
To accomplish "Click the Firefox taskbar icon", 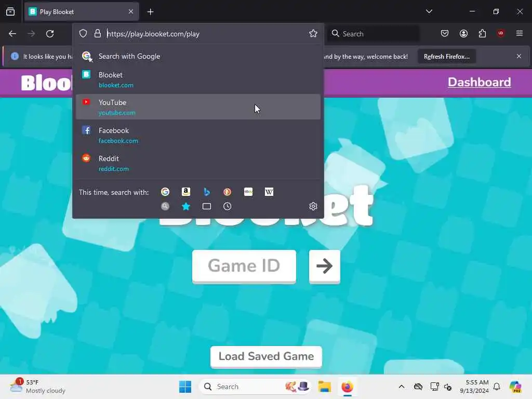I will (x=347, y=387).
